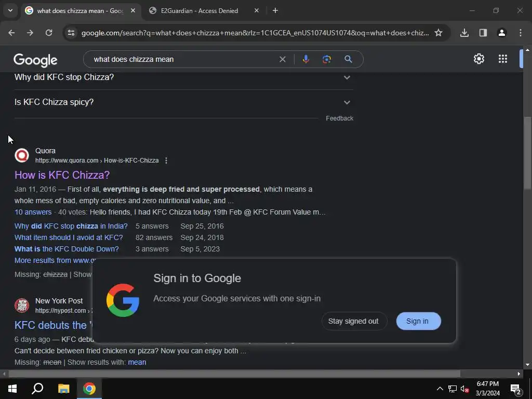The height and width of the screenshot is (399, 532).
Task: Open the '10 answers' link
Action: tap(33, 212)
